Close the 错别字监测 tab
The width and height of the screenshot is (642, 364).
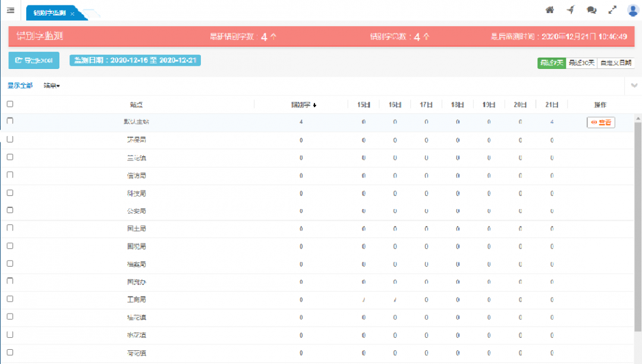tap(73, 13)
